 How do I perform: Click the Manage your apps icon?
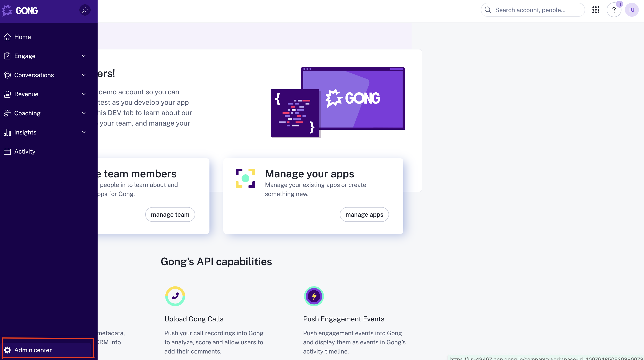[245, 178]
